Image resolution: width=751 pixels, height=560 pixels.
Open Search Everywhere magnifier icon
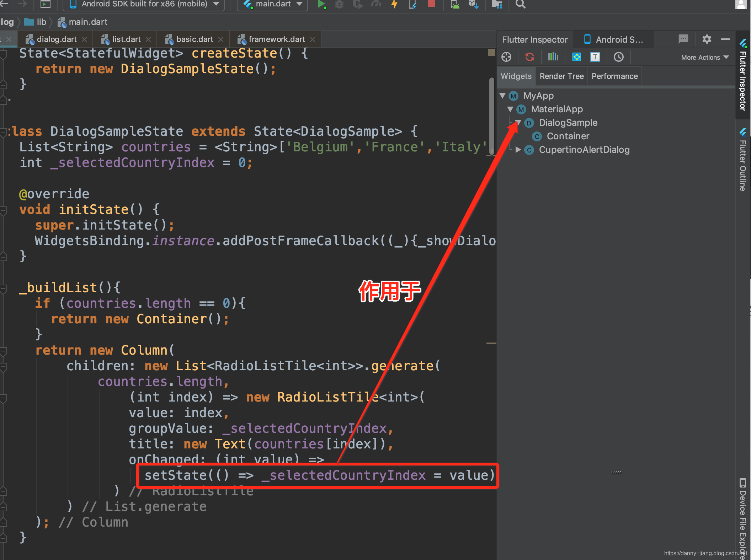(520, 4)
